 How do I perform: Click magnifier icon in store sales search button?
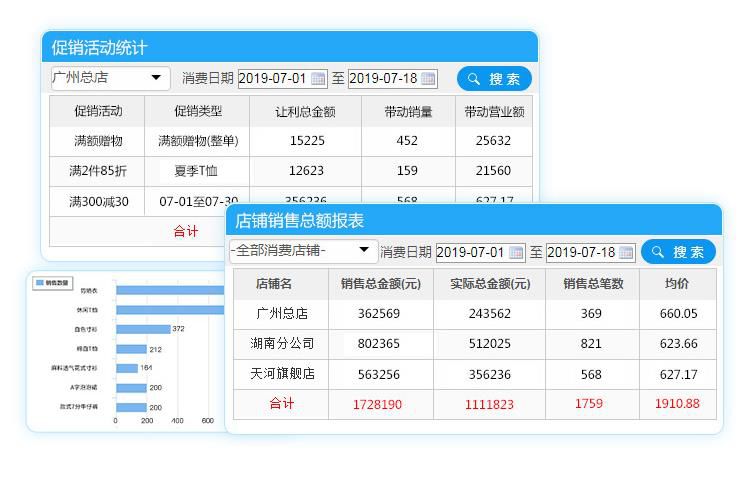point(657,252)
